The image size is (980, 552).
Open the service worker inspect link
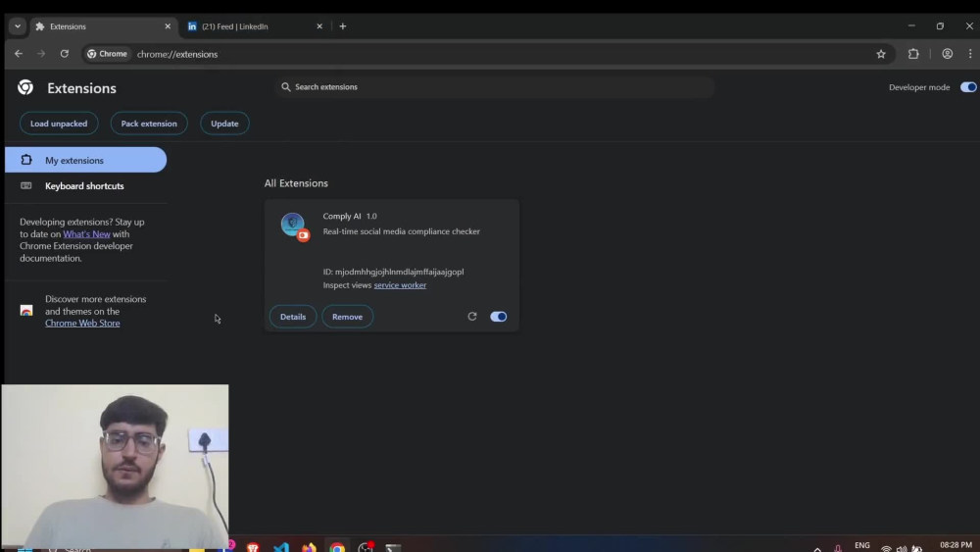pyautogui.click(x=400, y=285)
